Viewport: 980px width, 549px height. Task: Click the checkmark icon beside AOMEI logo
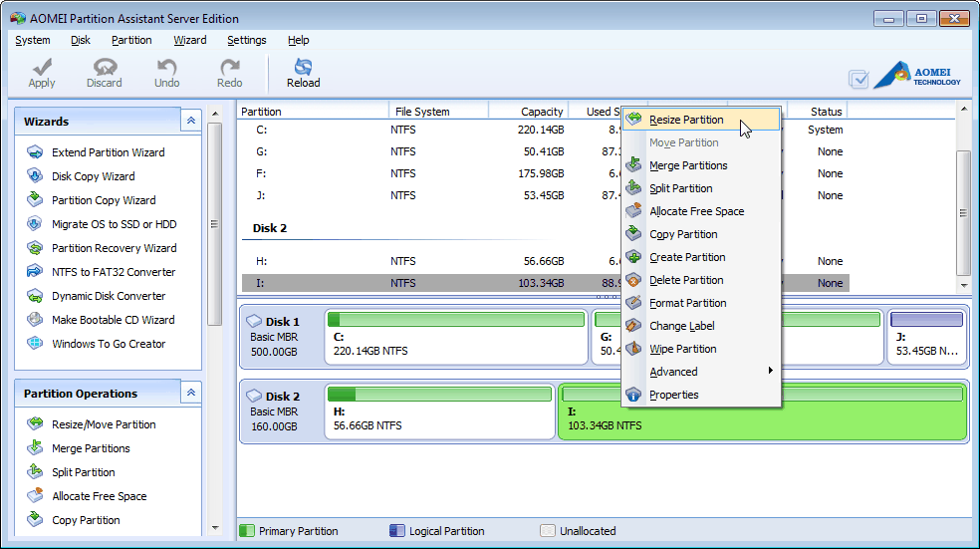pyautogui.click(x=858, y=80)
